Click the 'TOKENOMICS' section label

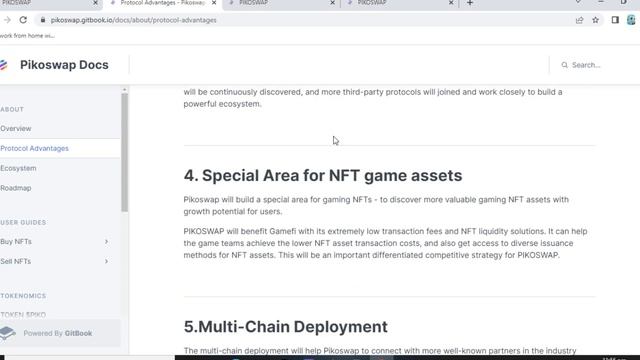[23, 296]
